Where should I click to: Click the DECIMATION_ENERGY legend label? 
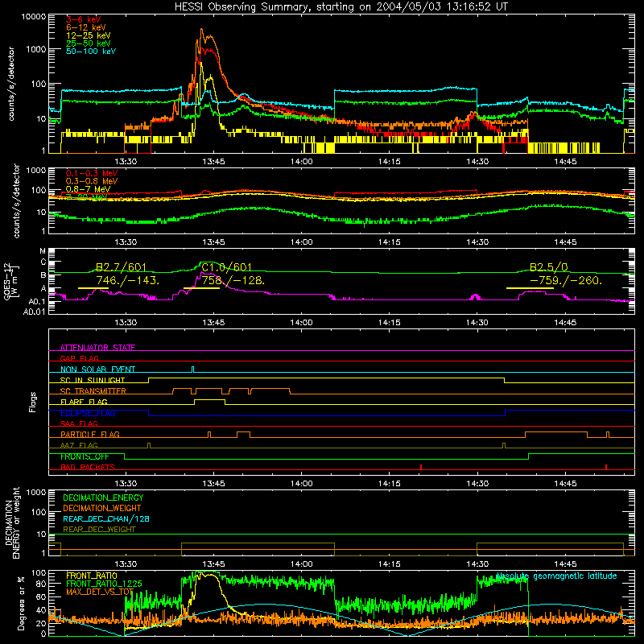pyautogui.click(x=103, y=497)
